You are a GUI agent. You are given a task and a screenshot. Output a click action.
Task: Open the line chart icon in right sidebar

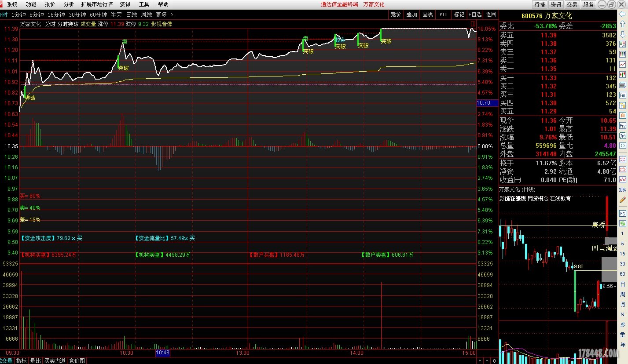click(x=623, y=64)
